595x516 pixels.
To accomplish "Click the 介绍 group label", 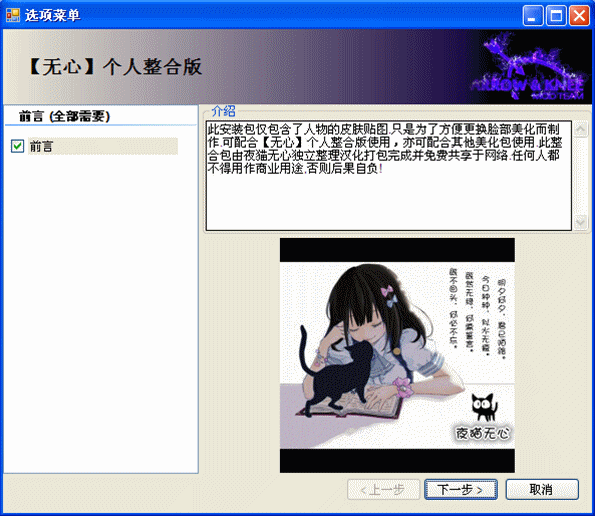I will [x=224, y=111].
